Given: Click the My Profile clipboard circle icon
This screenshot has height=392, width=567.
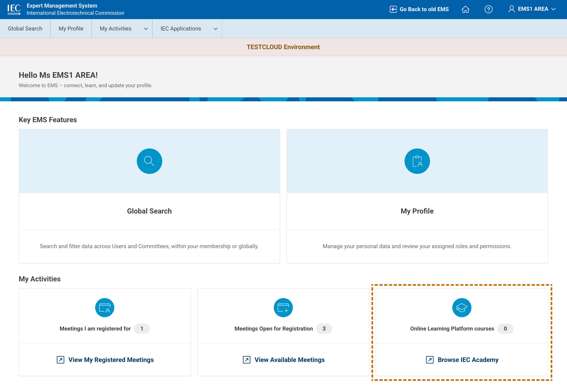Looking at the screenshot, I should tap(417, 161).
